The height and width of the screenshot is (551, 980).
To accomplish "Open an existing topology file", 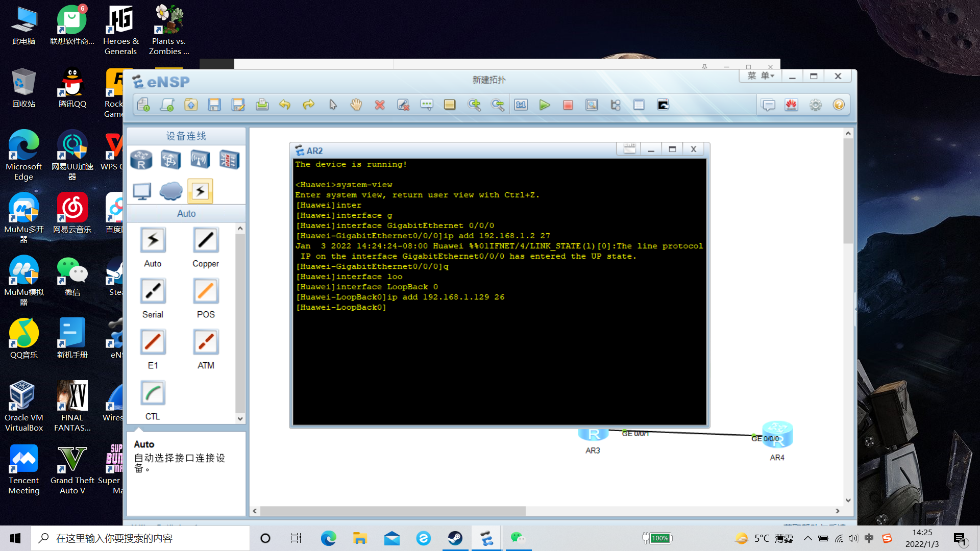I will pos(191,105).
